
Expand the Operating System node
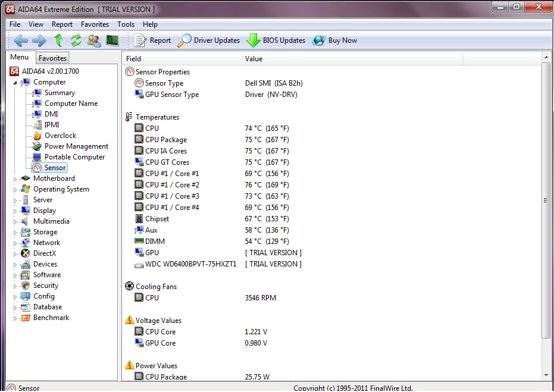coord(15,190)
